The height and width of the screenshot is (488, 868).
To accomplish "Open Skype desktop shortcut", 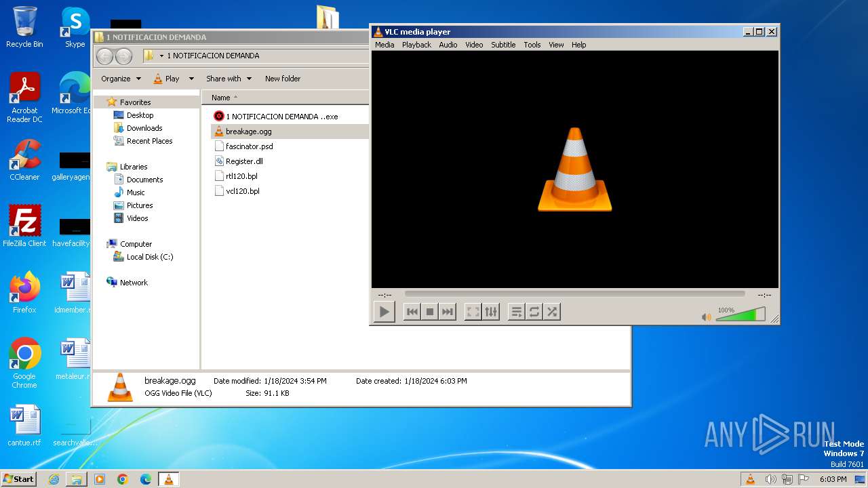I will (75, 27).
